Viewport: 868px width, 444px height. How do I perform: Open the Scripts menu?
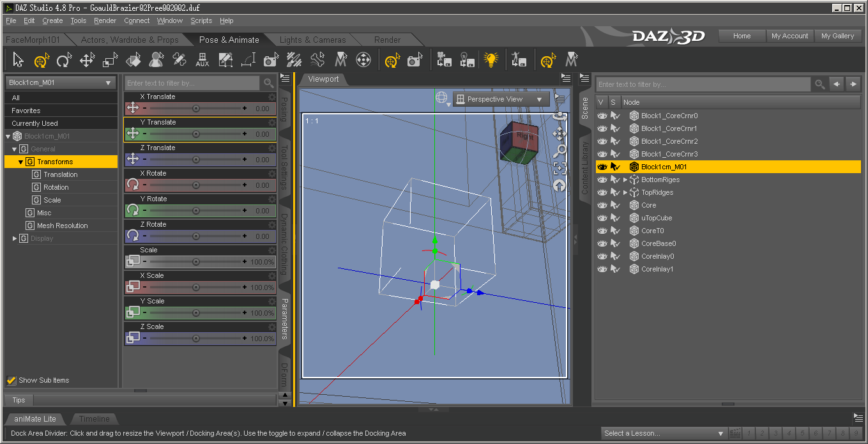(201, 20)
